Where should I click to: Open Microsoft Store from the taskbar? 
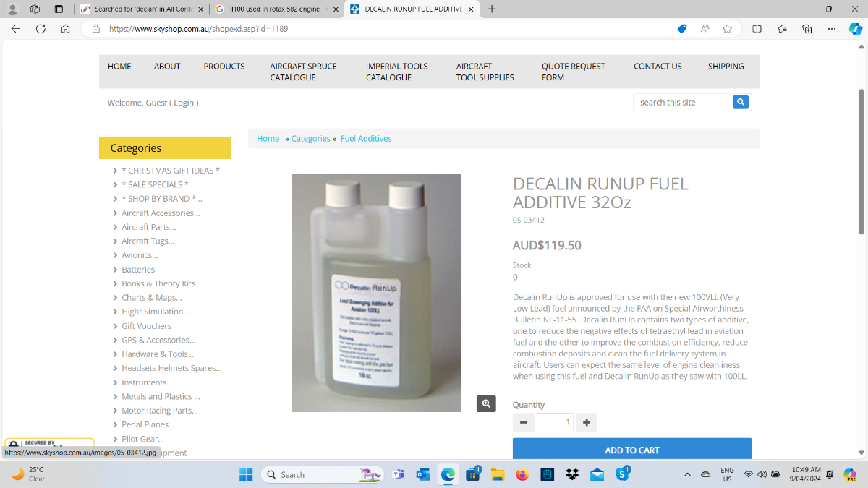473,474
